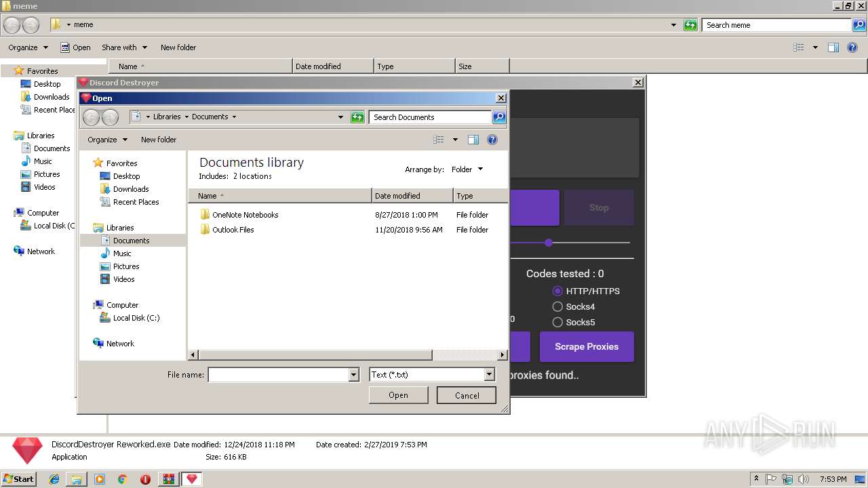Select Music library in Open dialog
This screenshot has height=488, width=868.
[116, 253]
